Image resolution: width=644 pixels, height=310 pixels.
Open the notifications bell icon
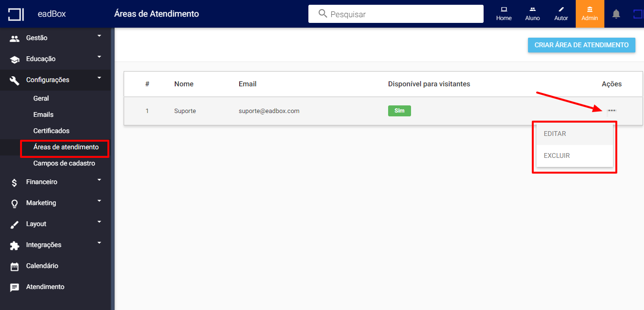pyautogui.click(x=616, y=14)
